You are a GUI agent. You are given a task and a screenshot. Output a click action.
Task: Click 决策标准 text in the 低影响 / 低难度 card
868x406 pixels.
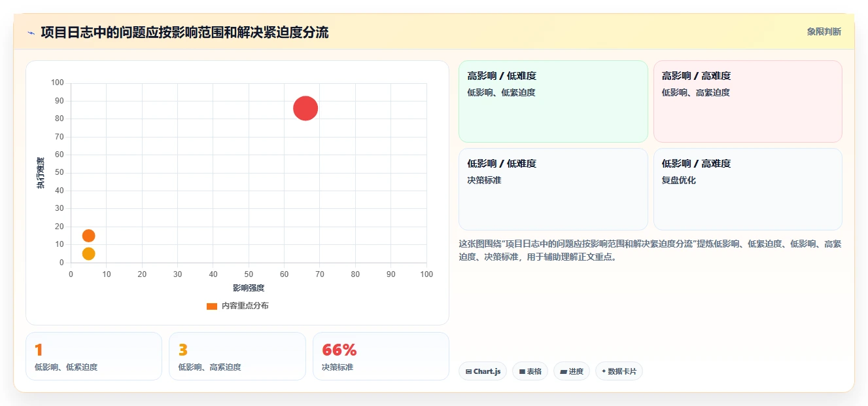pos(484,180)
